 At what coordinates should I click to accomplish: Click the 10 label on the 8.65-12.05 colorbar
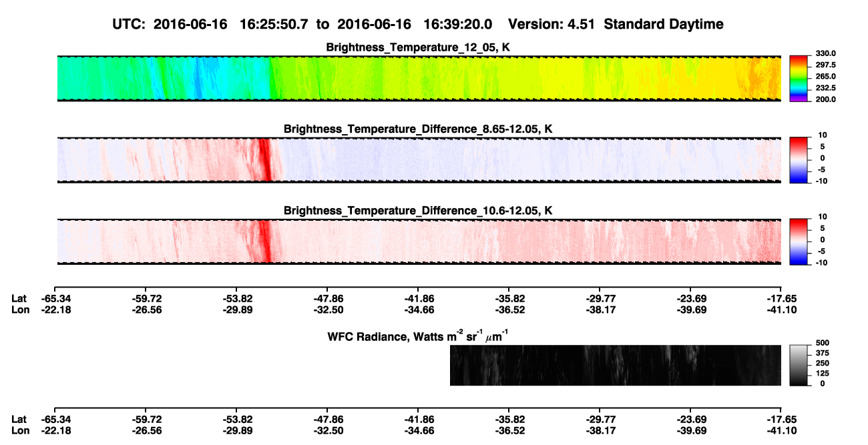823,135
